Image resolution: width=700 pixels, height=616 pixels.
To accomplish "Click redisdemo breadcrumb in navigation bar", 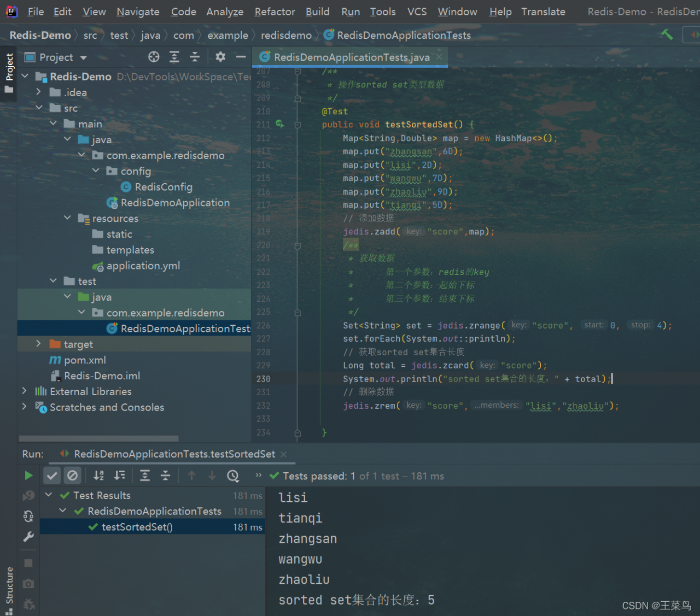I will coord(286,35).
